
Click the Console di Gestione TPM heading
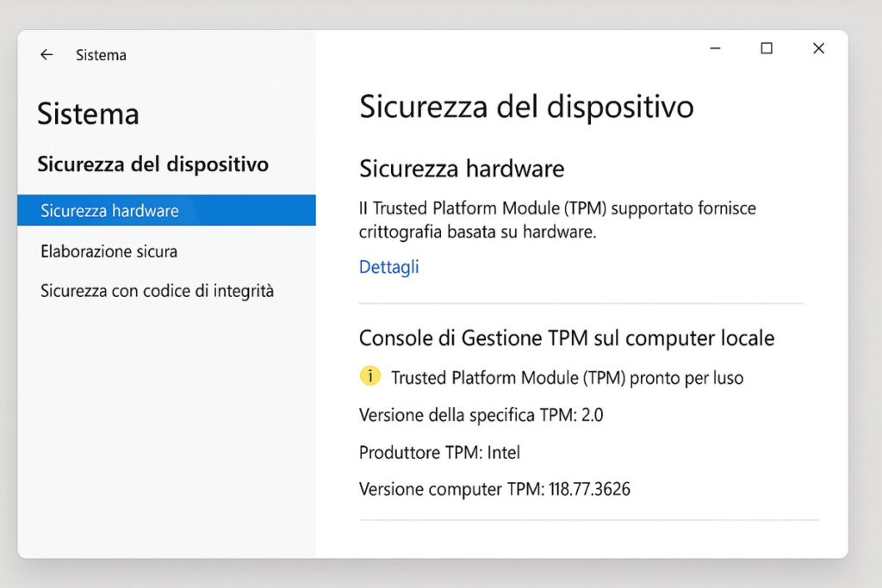pyautogui.click(x=566, y=337)
